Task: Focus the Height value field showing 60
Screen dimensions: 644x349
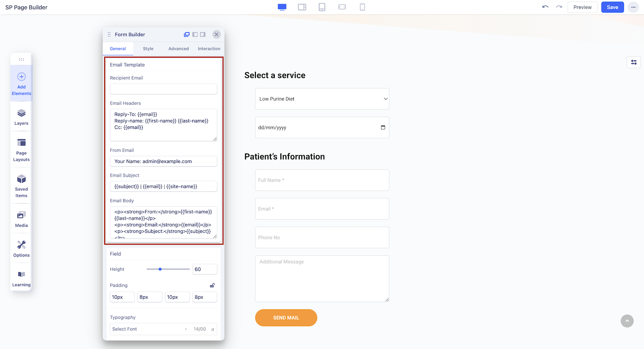Action: pyautogui.click(x=205, y=269)
